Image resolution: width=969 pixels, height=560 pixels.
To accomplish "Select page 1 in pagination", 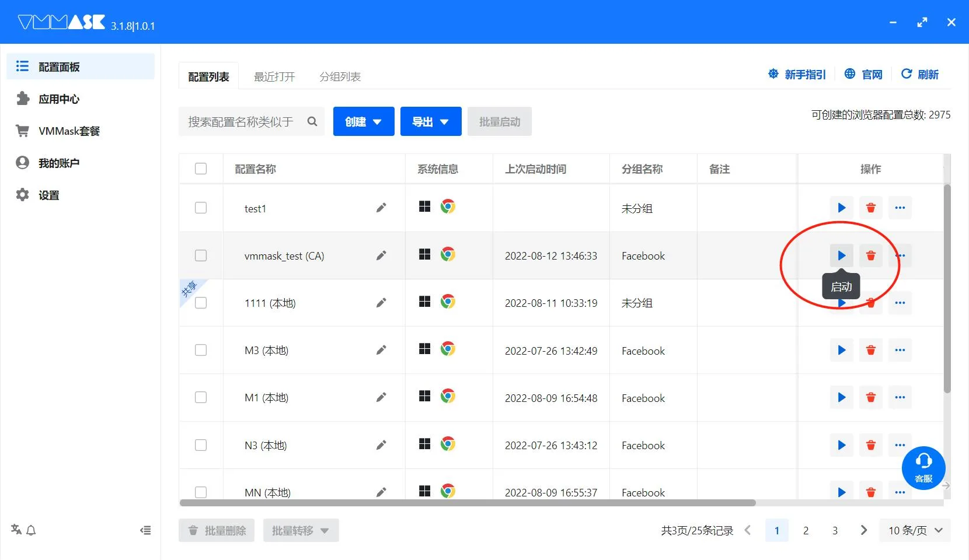I will [x=776, y=530].
